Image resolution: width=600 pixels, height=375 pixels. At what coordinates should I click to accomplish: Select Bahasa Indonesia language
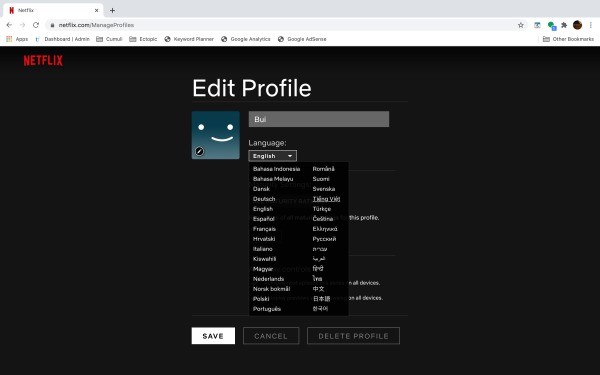(276, 169)
